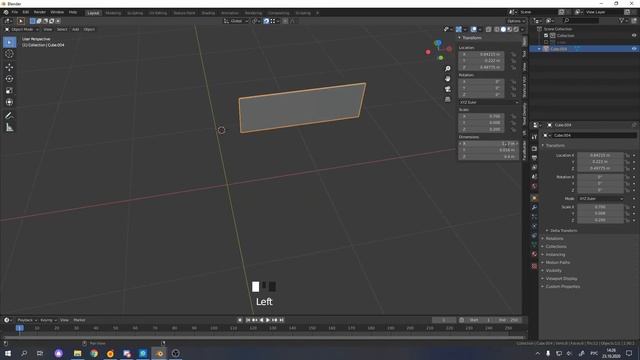
Task: Activate the Scale tool
Action: click(x=9, y=91)
